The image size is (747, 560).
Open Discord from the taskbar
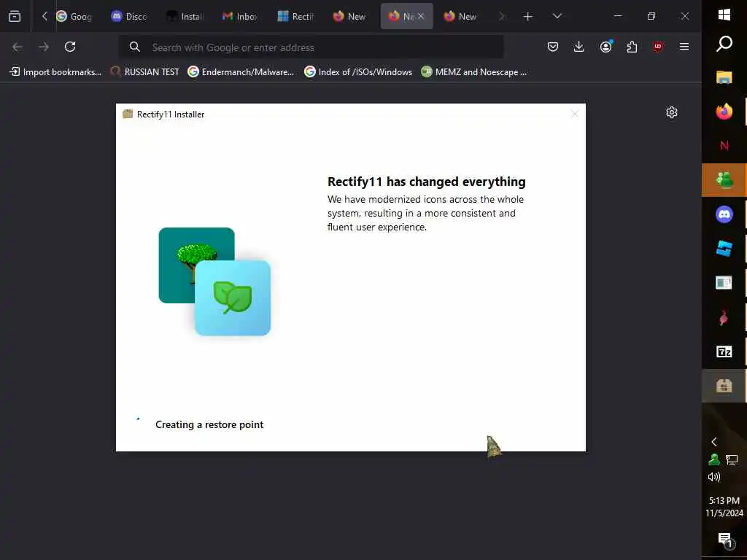click(x=724, y=214)
